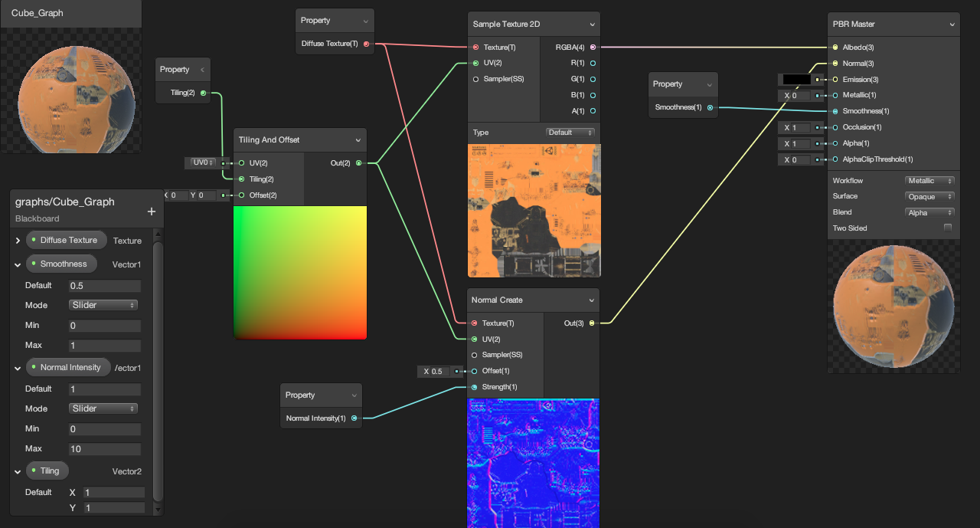The image size is (980, 528).
Task: Click the Normal Intensity(1) property output port
Action: coord(354,418)
